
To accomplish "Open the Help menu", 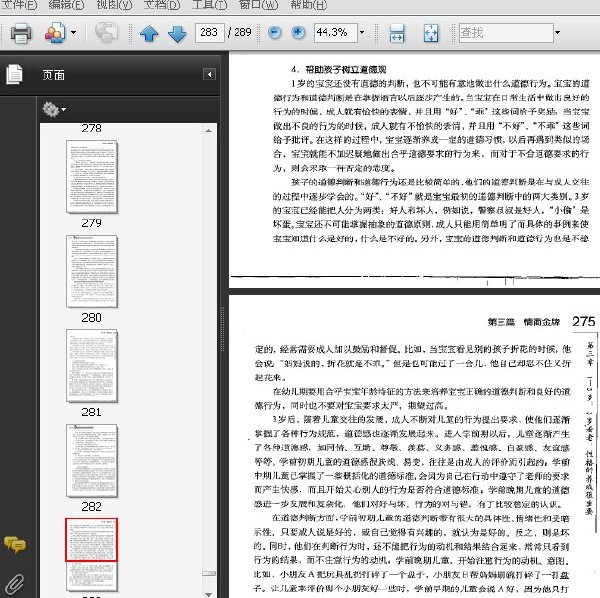I will pos(308,5).
